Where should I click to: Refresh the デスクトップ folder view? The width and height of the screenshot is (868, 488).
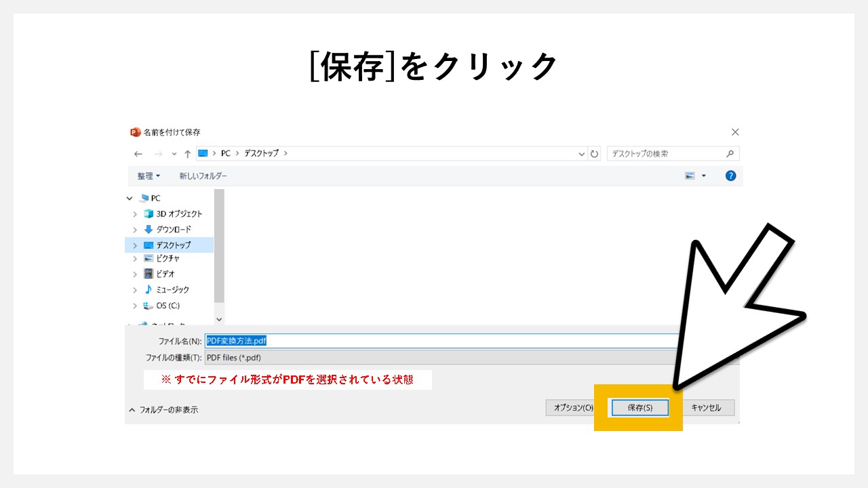pyautogui.click(x=594, y=153)
